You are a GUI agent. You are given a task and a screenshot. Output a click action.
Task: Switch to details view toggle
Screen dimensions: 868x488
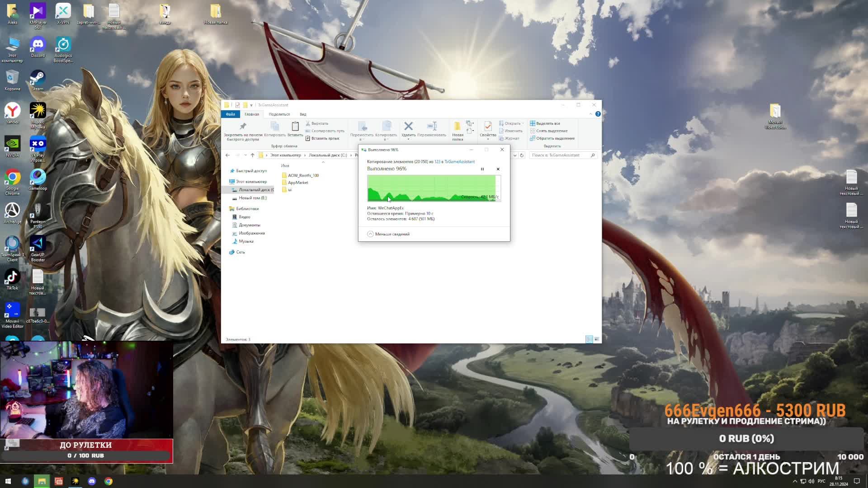click(589, 339)
